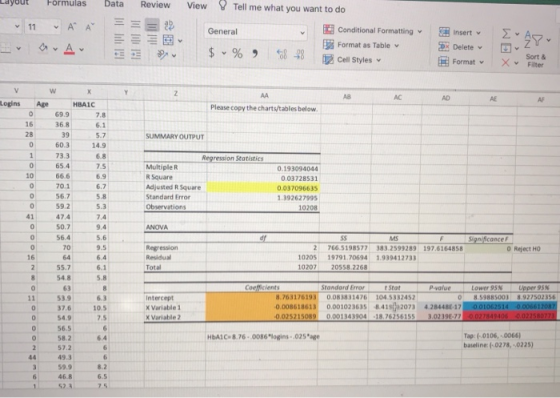Select the Observations value 10208

[263, 208]
